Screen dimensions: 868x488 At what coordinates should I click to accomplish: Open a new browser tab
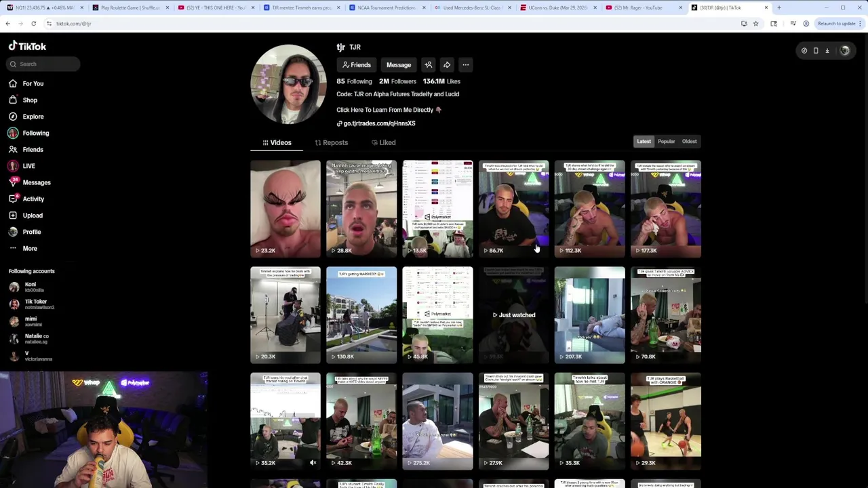coord(779,7)
